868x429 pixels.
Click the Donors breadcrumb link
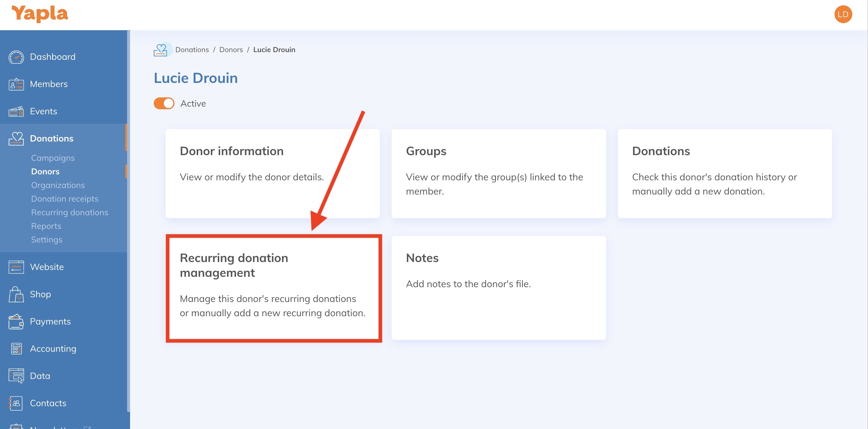(x=231, y=49)
